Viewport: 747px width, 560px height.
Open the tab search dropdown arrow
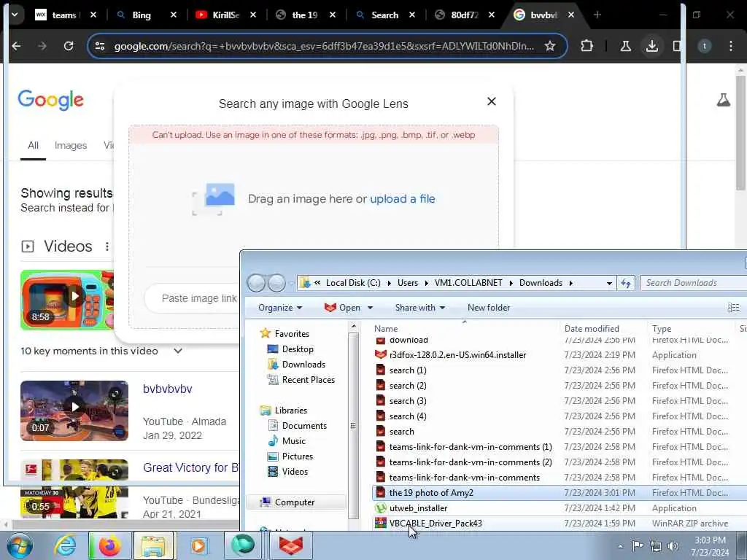click(x=15, y=15)
